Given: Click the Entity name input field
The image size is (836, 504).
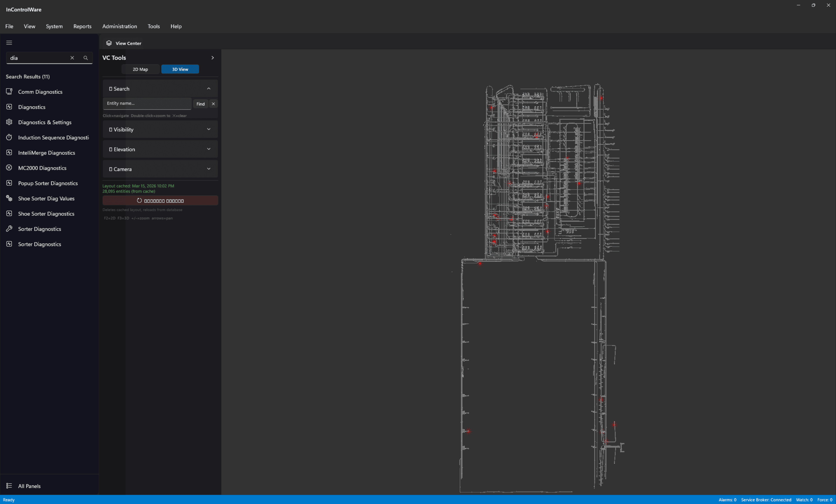Looking at the screenshot, I should click(147, 103).
